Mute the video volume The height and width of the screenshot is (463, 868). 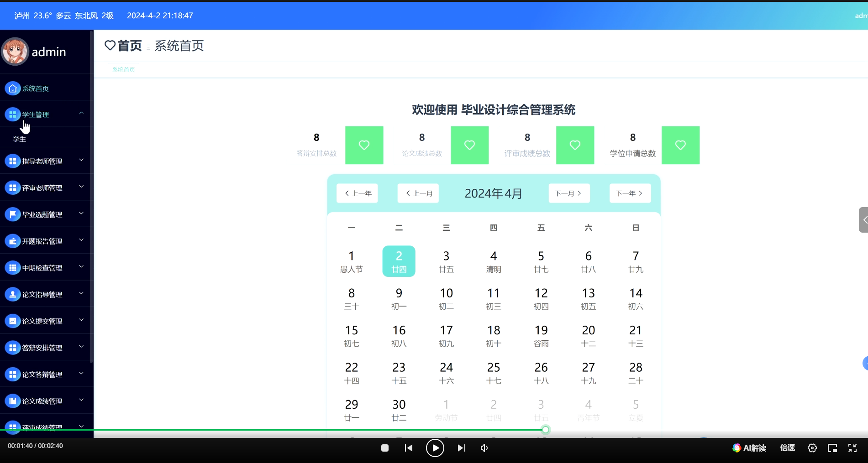484,448
